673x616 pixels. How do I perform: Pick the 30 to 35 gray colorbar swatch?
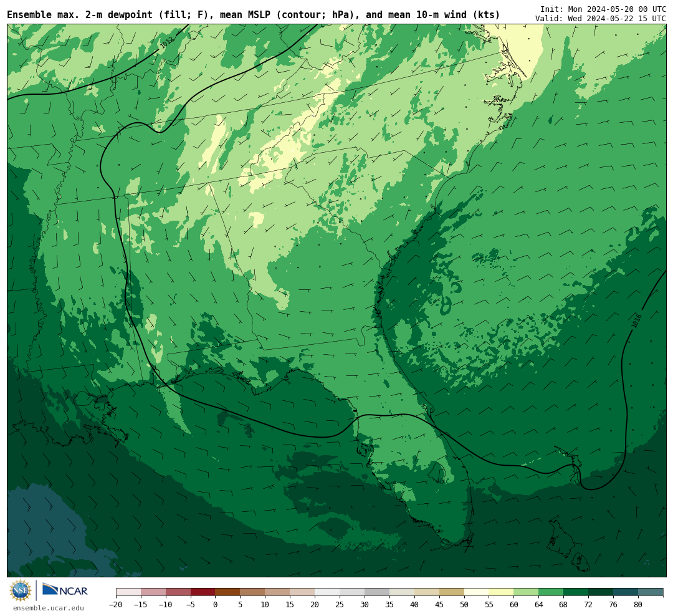pyautogui.click(x=377, y=592)
